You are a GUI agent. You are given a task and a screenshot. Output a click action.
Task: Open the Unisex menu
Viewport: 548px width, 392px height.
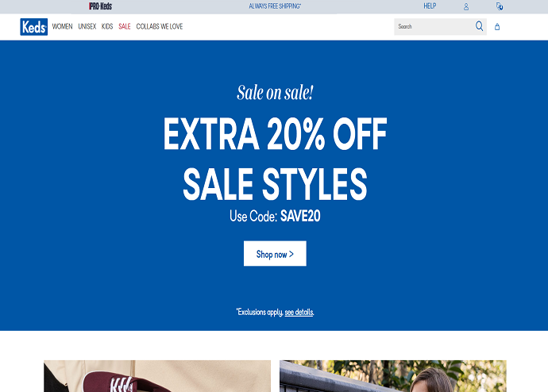pos(87,26)
